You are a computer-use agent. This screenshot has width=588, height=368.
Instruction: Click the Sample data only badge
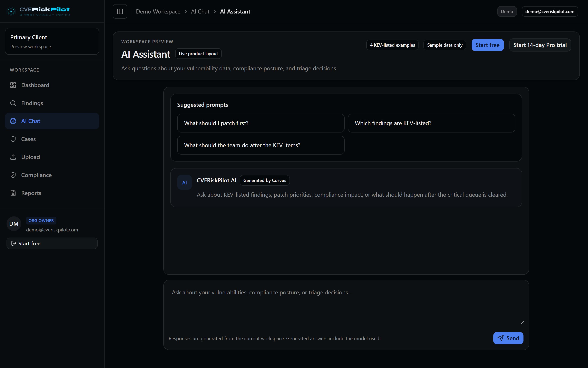[445, 45]
